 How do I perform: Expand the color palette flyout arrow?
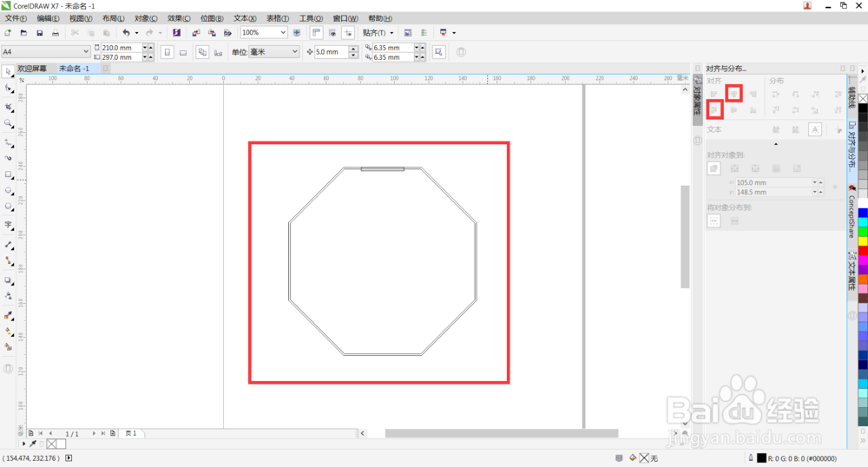pos(863,71)
